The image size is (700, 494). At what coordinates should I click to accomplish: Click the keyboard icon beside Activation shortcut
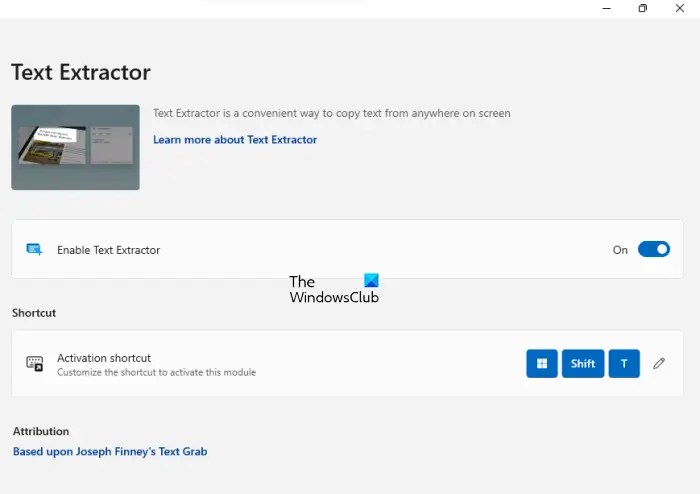tap(34, 364)
